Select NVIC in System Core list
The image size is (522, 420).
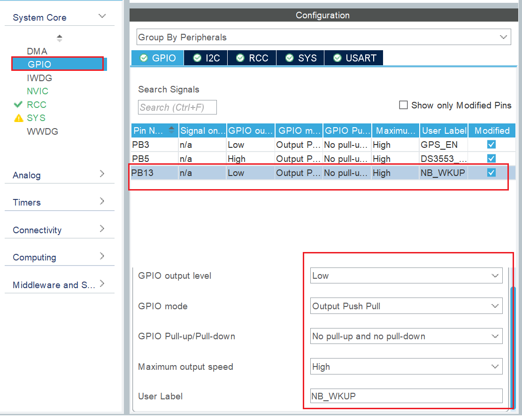[38, 91]
